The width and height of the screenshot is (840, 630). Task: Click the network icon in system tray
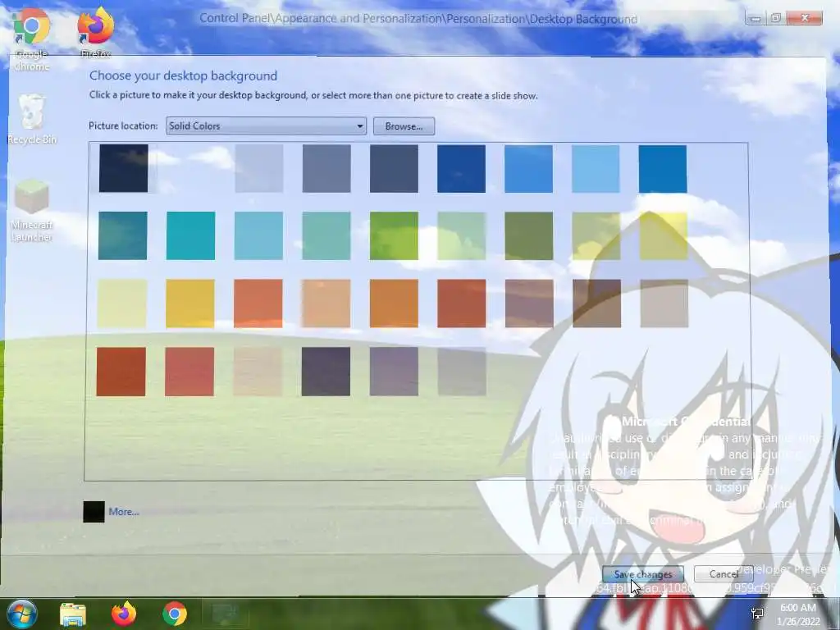coord(757,614)
